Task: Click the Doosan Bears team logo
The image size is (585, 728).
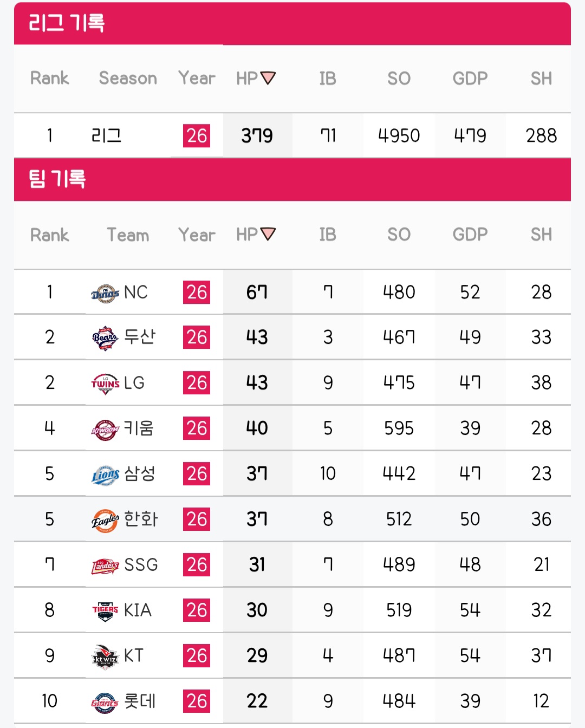Action: click(x=105, y=339)
